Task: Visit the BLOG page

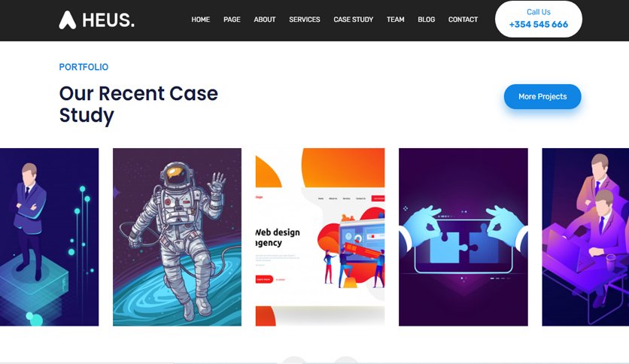Action: point(427,20)
